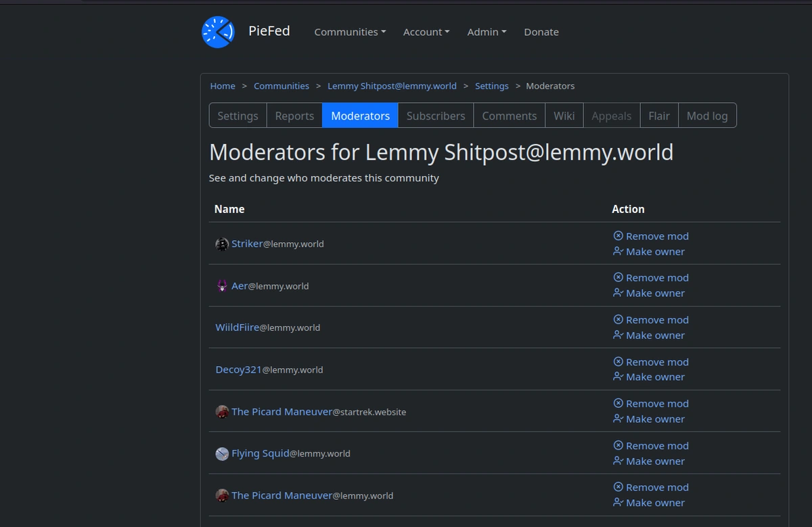Expand the Account dropdown menu

point(426,32)
